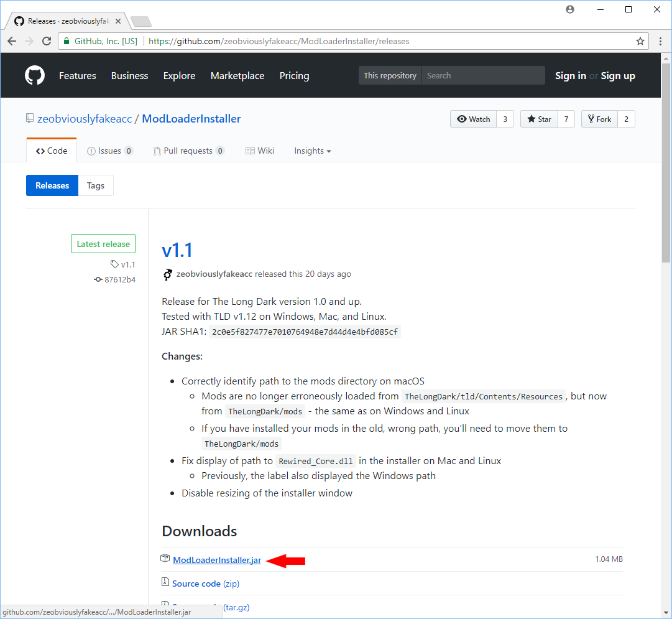
Task: Select the Releases button
Action: (52, 185)
